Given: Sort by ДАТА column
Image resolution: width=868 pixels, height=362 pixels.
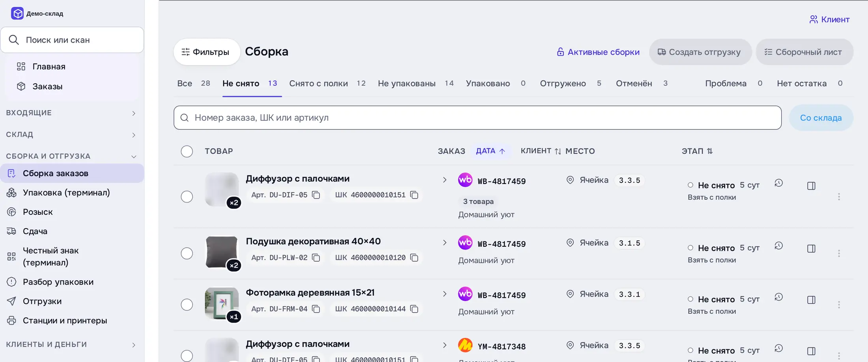Looking at the screenshot, I should click(490, 151).
